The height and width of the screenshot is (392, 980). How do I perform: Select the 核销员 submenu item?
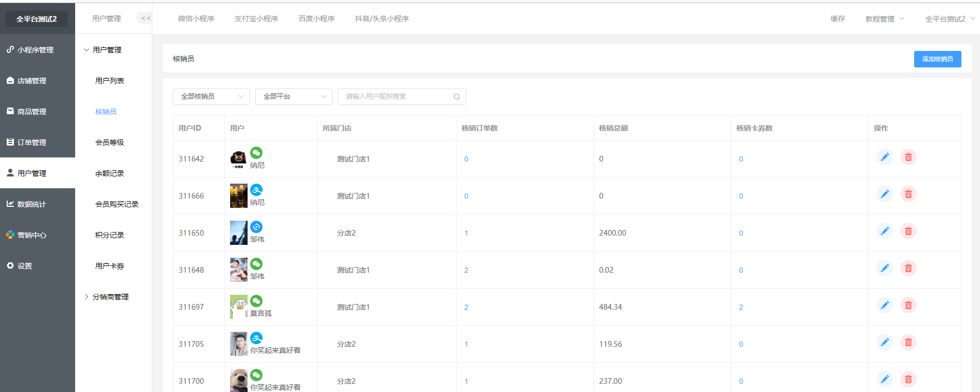coord(106,112)
